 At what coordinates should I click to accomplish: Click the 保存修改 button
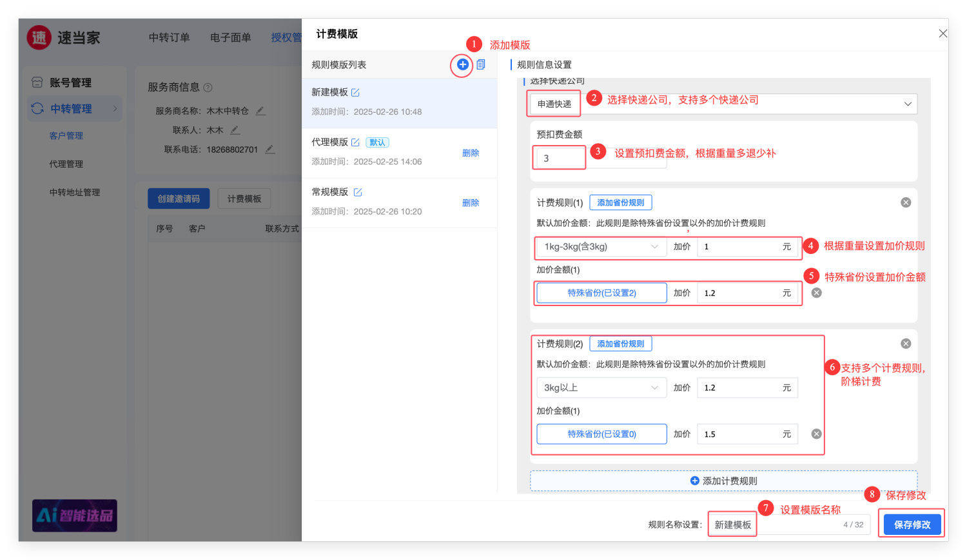[x=912, y=525]
